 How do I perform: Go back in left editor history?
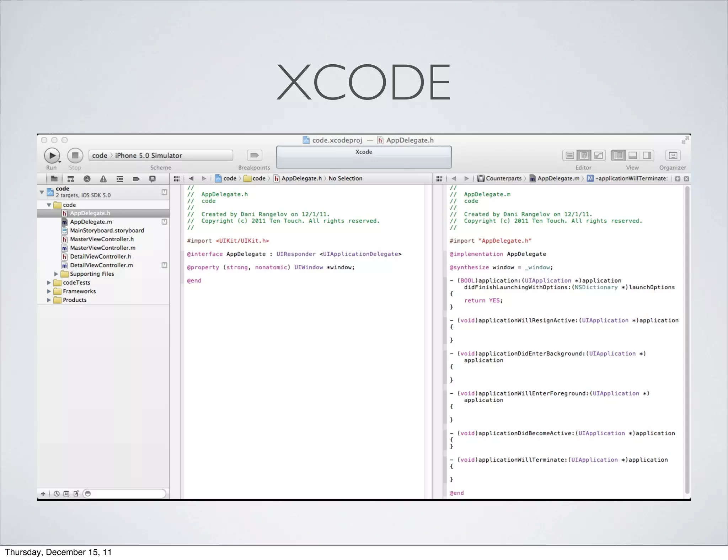click(191, 178)
